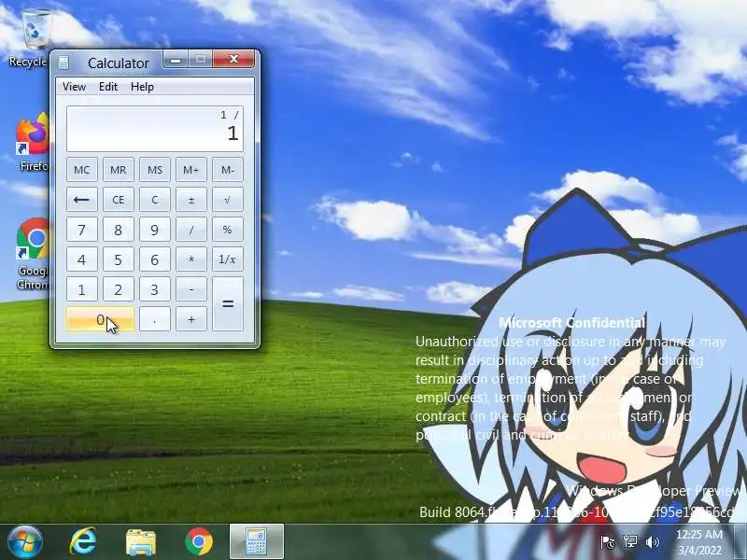Select the Google Chrome desktop shortcut
Image resolution: width=747 pixels, height=560 pixels.
33,254
